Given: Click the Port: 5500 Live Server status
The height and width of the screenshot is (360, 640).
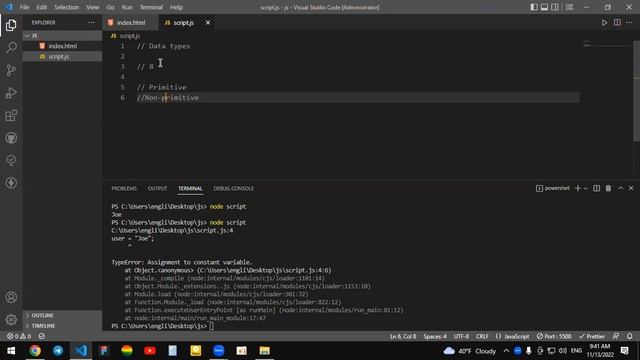Looking at the screenshot, I should pos(554,336).
